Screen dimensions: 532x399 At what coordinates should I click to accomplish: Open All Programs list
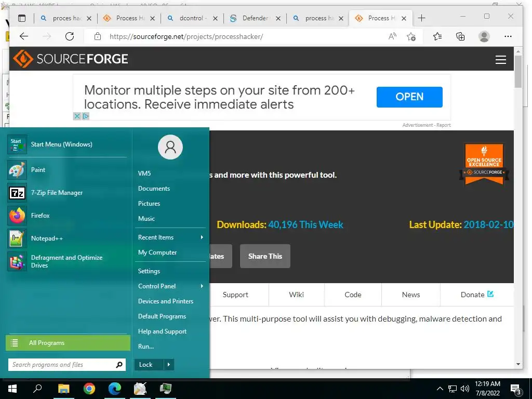[68, 343]
